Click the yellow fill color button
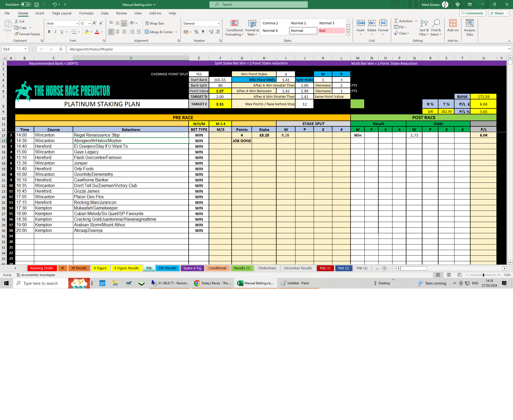 tap(87, 32)
